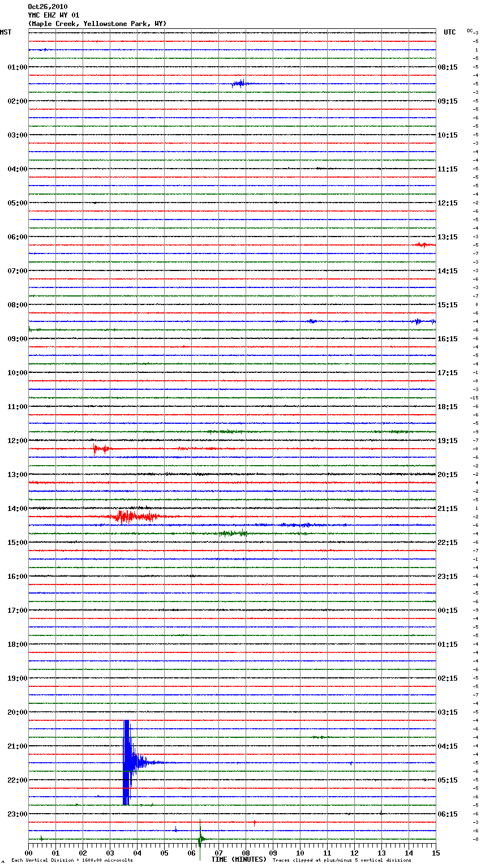This screenshot has width=481, height=868.
Task: Select the station code YMC EHZ WY 01
Action: (54, 15)
